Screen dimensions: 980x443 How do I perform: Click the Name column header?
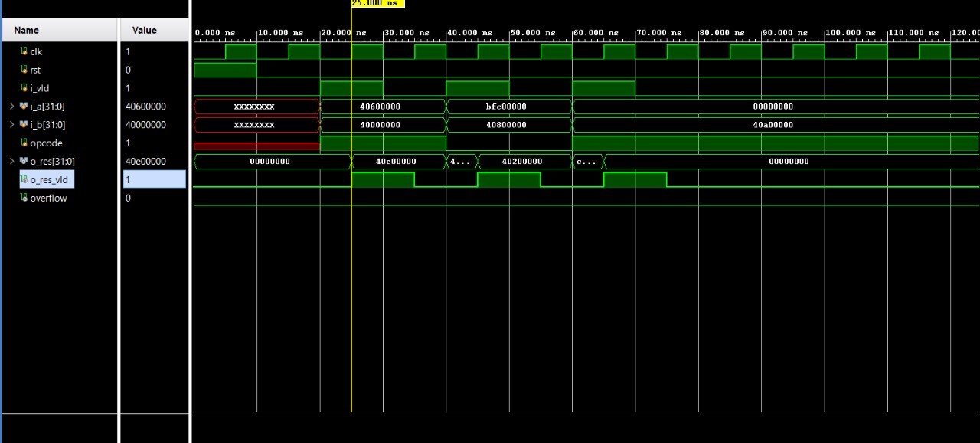[x=26, y=31]
